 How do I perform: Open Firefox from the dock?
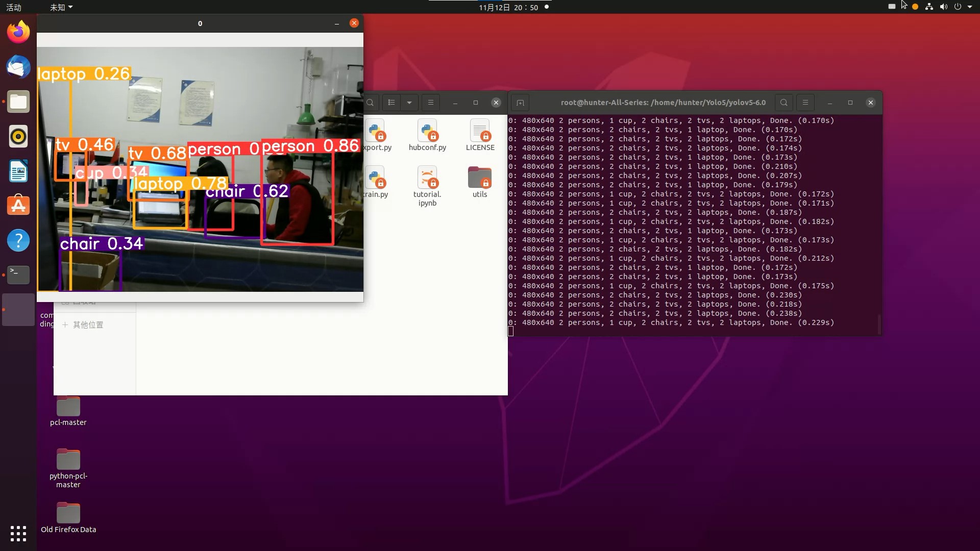tap(18, 32)
